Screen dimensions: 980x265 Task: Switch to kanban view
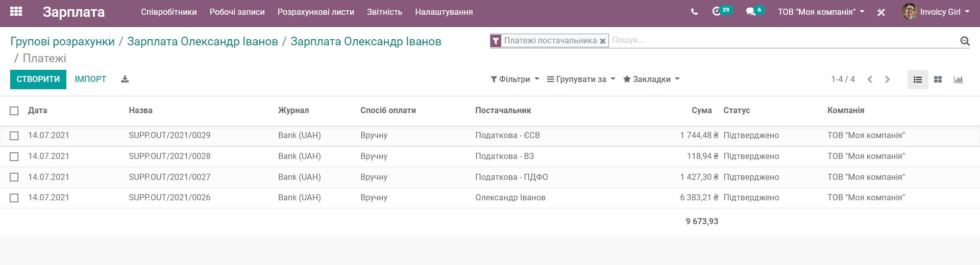coord(938,79)
